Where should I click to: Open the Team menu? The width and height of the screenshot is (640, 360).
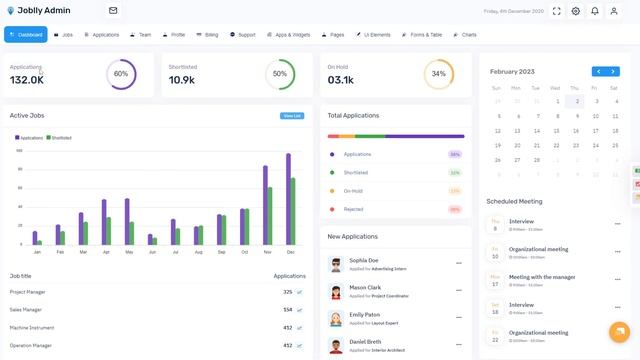141,35
